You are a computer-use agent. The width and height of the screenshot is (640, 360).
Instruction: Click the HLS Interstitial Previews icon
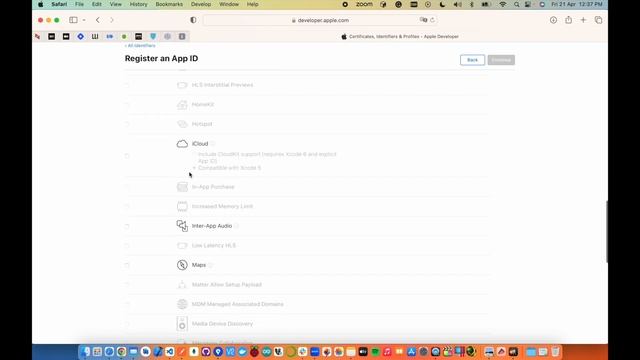[182, 85]
